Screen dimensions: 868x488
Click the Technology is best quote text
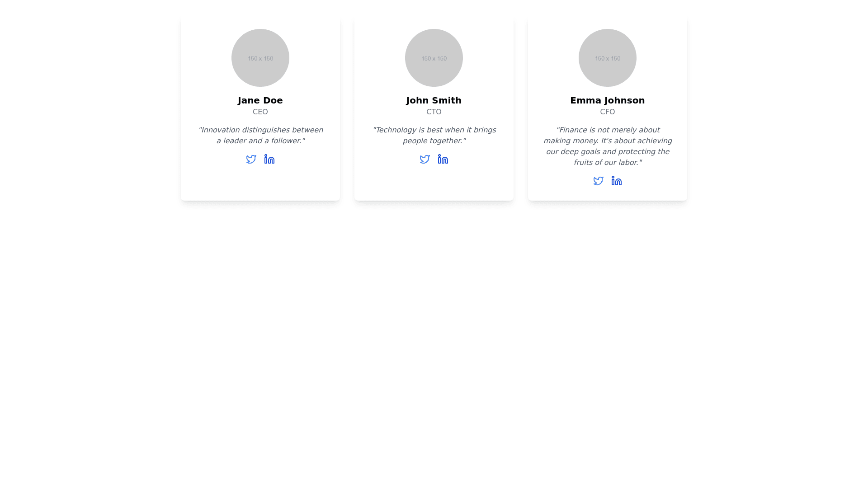point(434,136)
